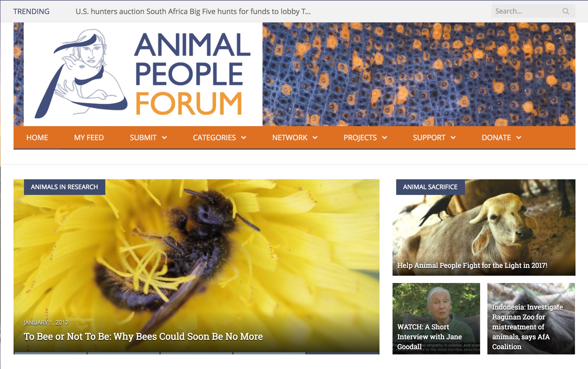This screenshot has height=369, width=588.
Task: Open the Jane Goodall interview thumbnail
Action: click(x=436, y=318)
